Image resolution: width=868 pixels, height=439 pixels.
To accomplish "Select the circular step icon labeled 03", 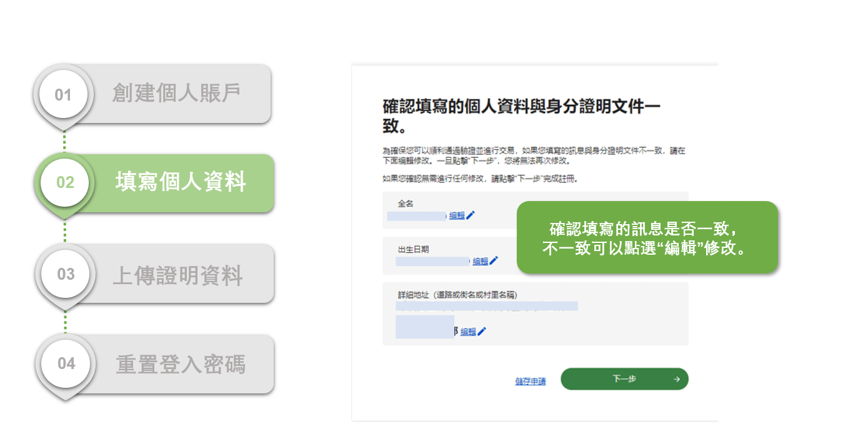I will tap(64, 274).
